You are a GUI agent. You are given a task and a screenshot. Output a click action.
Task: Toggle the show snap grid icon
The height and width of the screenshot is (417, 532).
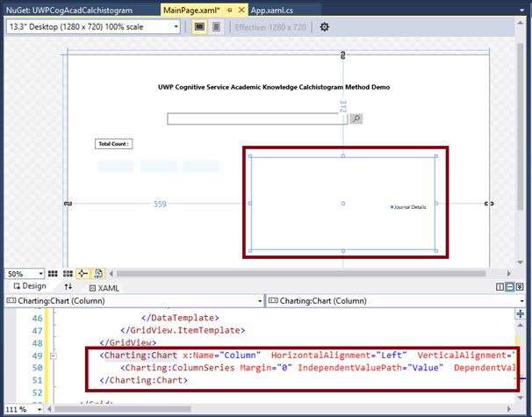tap(53, 274)
